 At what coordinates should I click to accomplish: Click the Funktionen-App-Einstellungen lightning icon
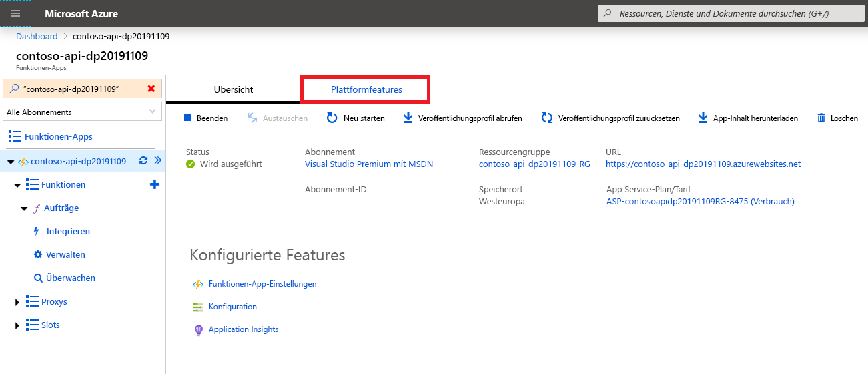tap(198, 284)
